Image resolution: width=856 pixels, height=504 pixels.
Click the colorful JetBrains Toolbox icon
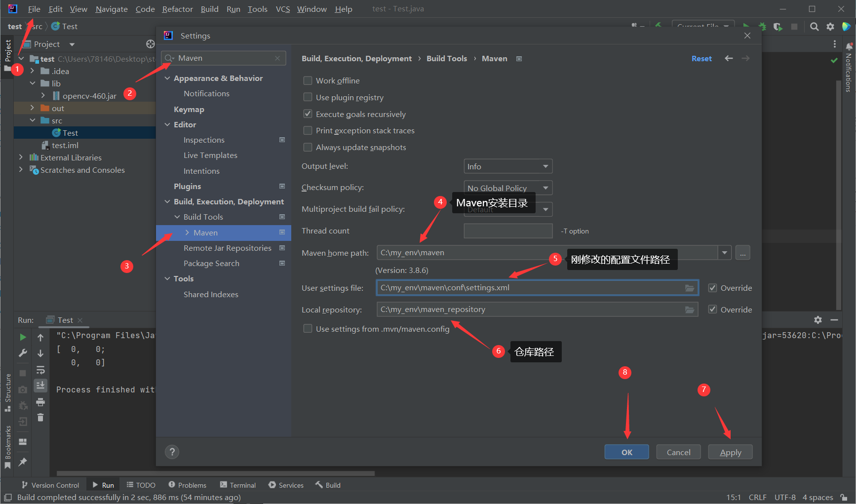click(x=846, y=27)
